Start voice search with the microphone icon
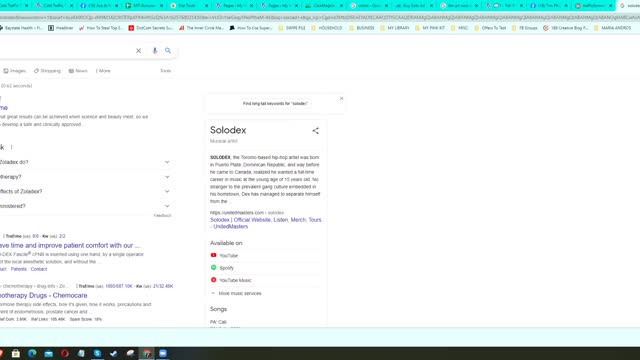640x360 pixels. 155,51
